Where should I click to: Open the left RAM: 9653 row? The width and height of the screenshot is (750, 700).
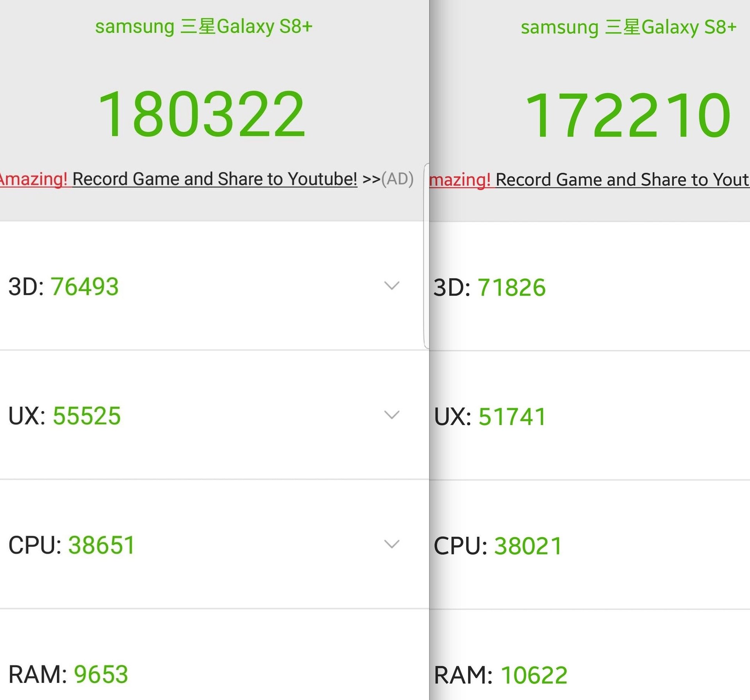click(x=214, y=655)
